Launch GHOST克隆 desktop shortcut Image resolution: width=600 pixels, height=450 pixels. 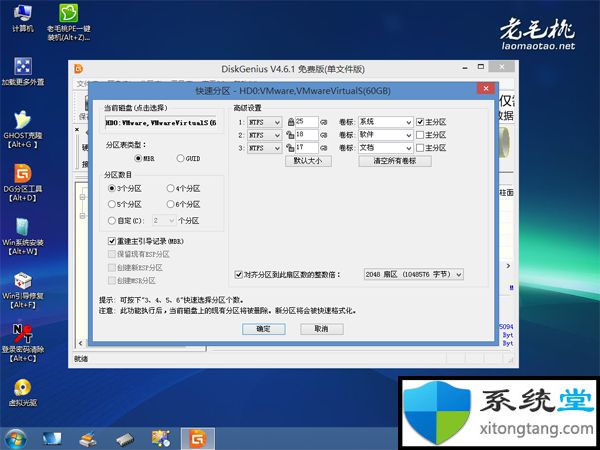click(23, 129)
